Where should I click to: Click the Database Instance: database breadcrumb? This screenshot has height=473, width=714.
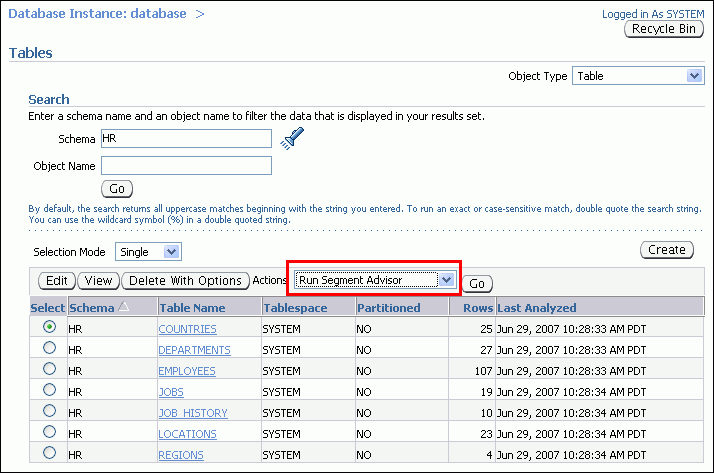pyautogui.click(x=98, y=14)
